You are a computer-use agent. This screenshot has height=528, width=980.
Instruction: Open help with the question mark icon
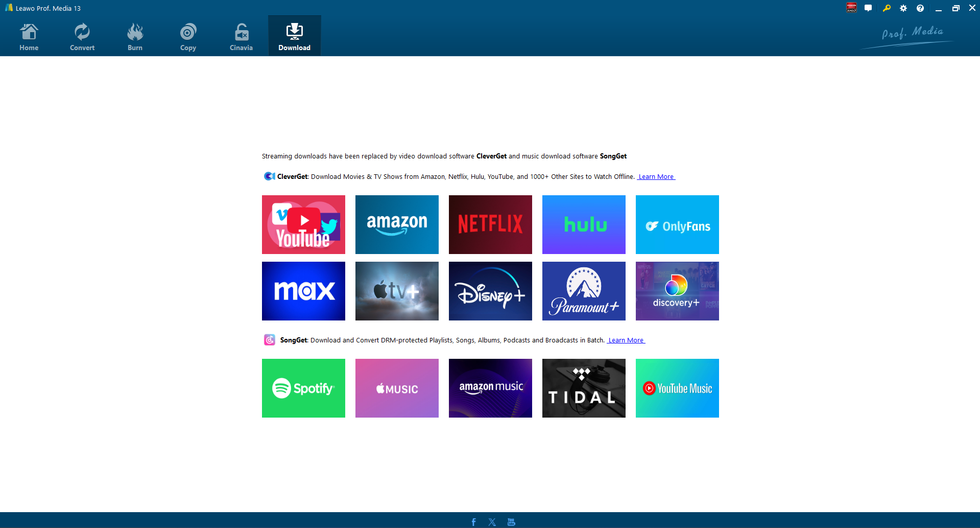point(920,8)
